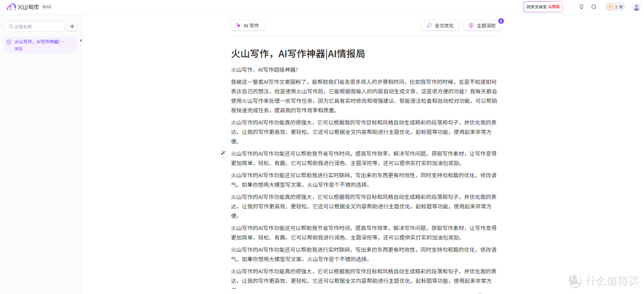Open the user avatar menu
Viewport: 644px width, 294px height.
point(636,7)
